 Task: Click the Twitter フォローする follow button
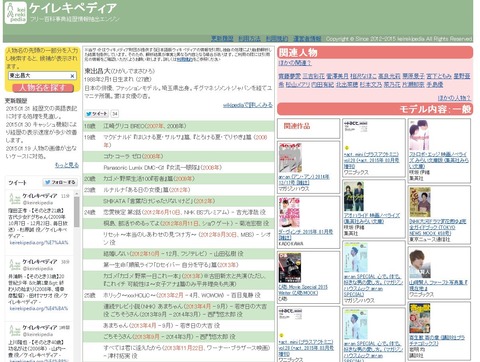pos(60,182)
